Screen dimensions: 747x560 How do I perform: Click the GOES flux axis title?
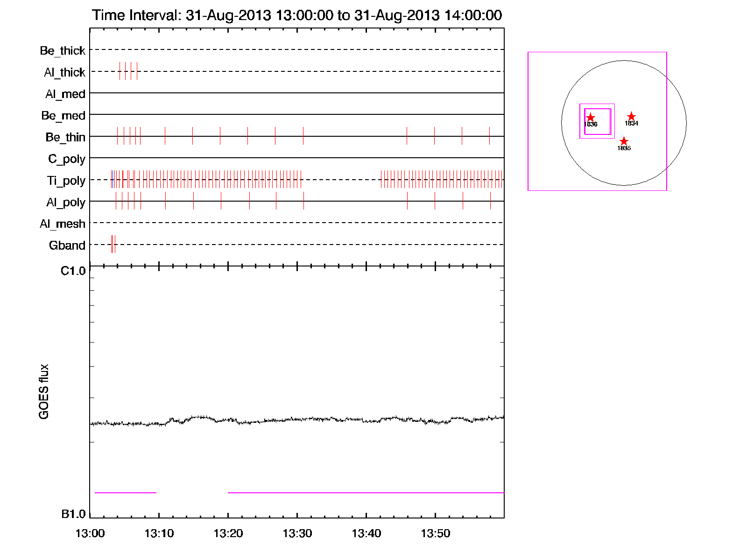click(44, 392)
